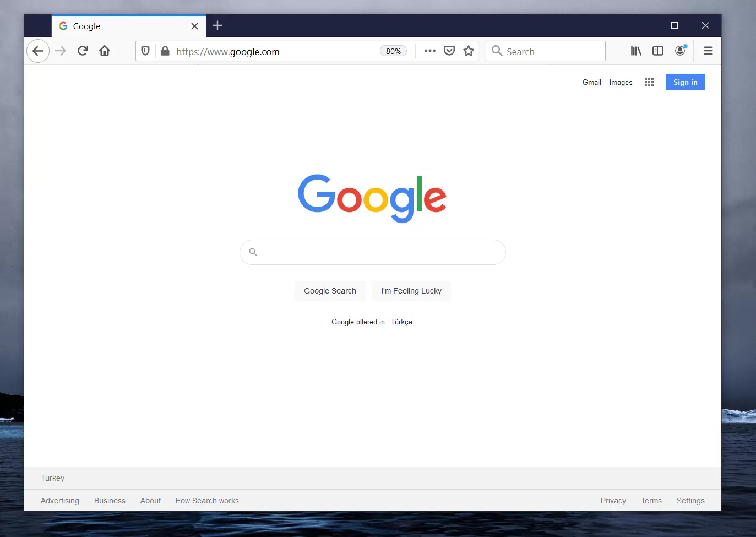Maximize the Firefox window
This screenshot has height=537, width=756.
[x=675, y=25]
